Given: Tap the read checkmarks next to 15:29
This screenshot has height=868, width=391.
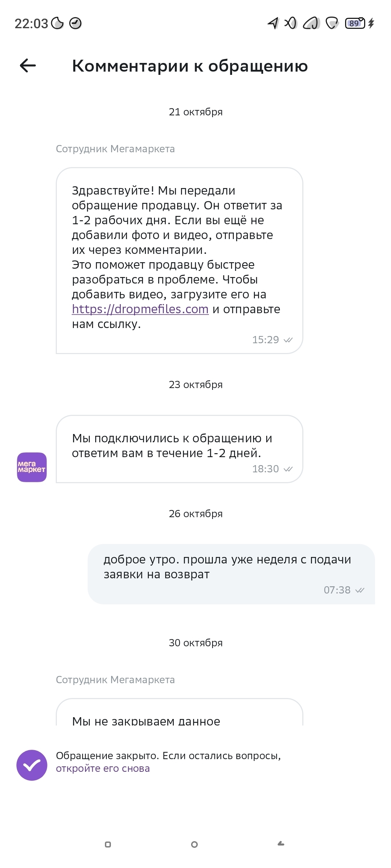Looking at the screenshot, I should (x=288, y=340).
